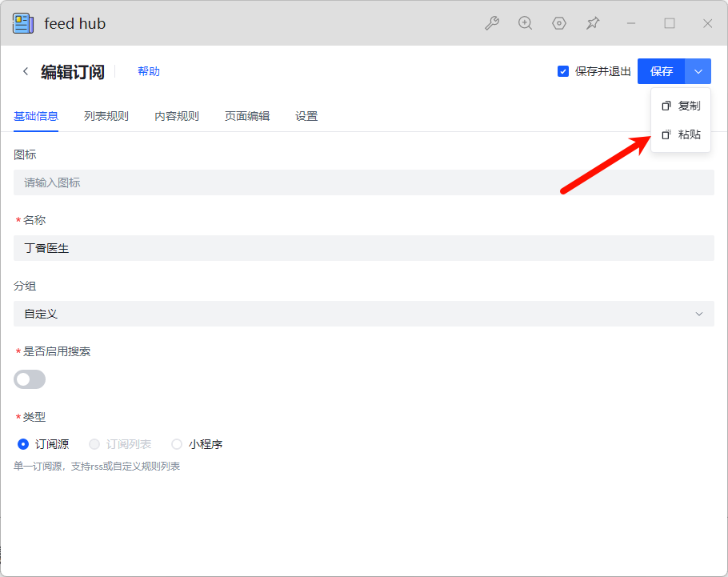Viewport: 728px width, 577px height.
Task: Choose 粘贴 from the dropdown menu
Action: (681, 134)
